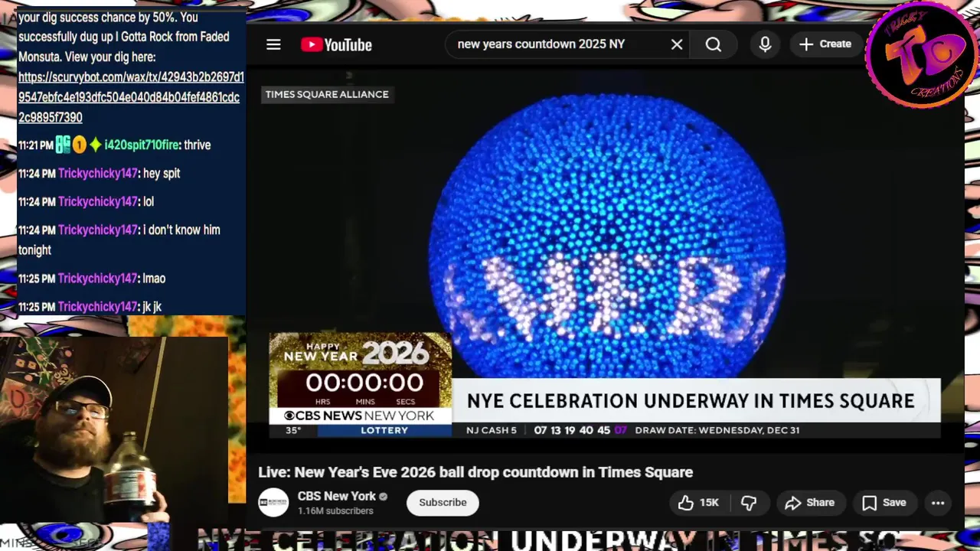Click the '1.16M subscribers' text

tap(335, 510)
